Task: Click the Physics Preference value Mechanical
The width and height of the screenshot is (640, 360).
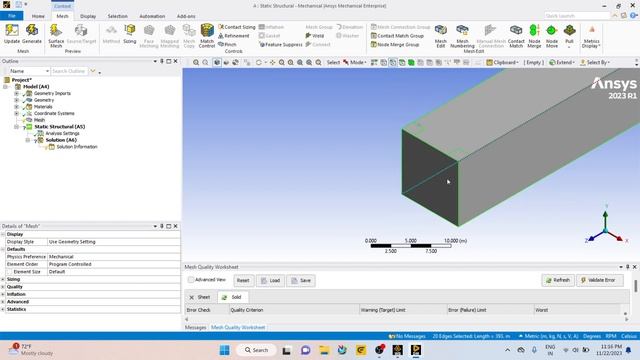Action: tap(113, 257)
